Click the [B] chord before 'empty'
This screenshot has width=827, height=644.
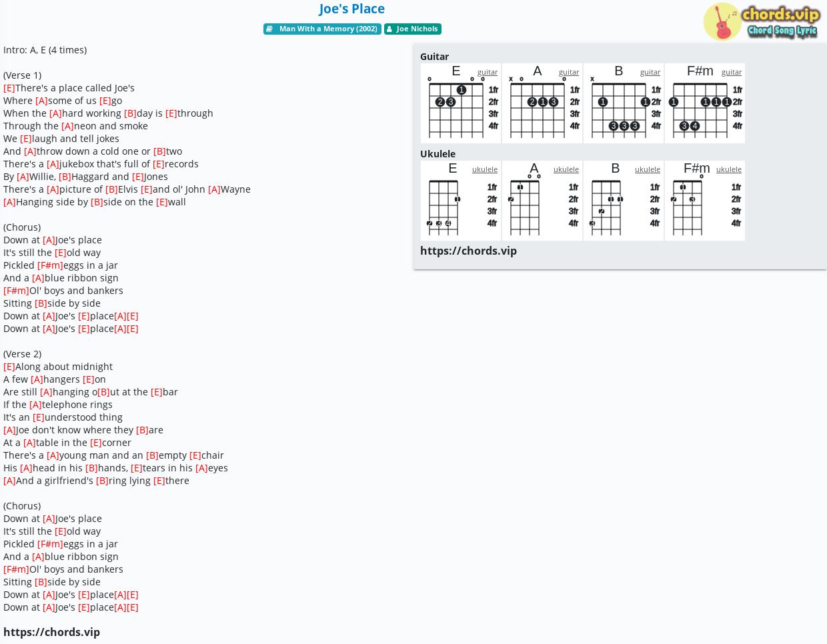[152, 455]
